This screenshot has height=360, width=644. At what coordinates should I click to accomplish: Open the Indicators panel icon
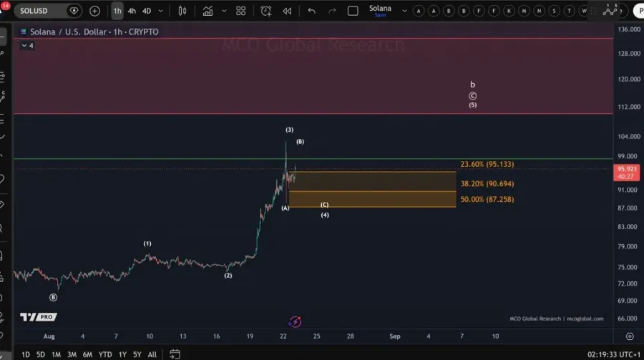point(208,11)
